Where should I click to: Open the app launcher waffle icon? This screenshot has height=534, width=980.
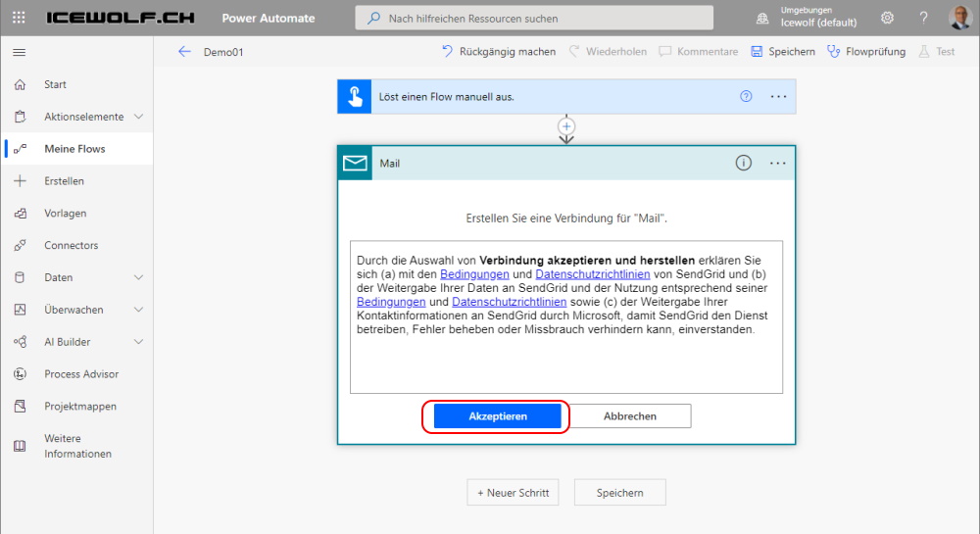click(x=19, y=18)
